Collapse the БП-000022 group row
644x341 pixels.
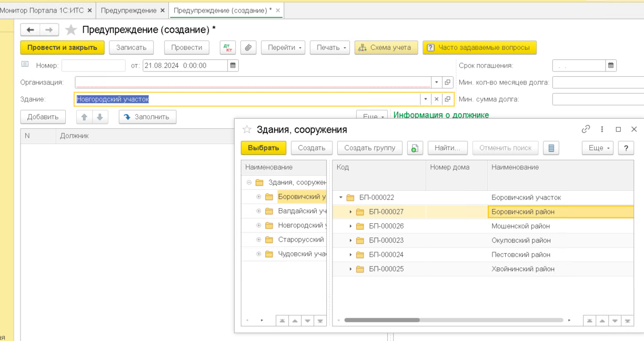[341, 198]
